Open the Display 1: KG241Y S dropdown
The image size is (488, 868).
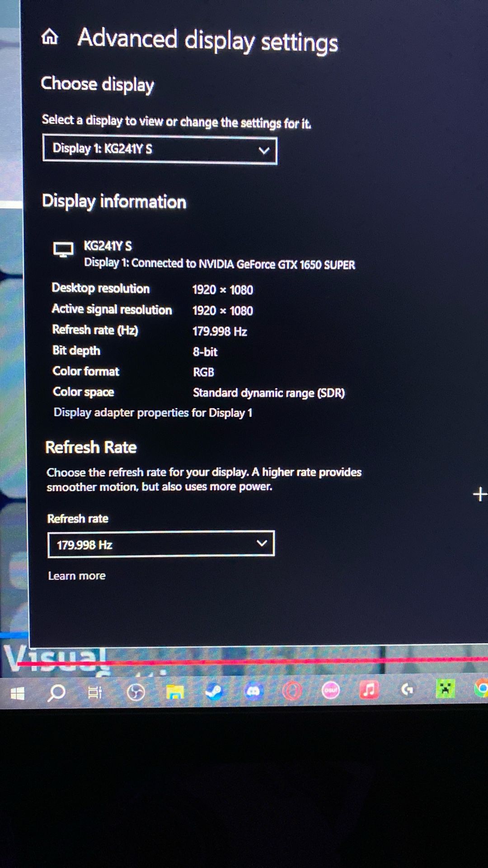coord(160,149)
